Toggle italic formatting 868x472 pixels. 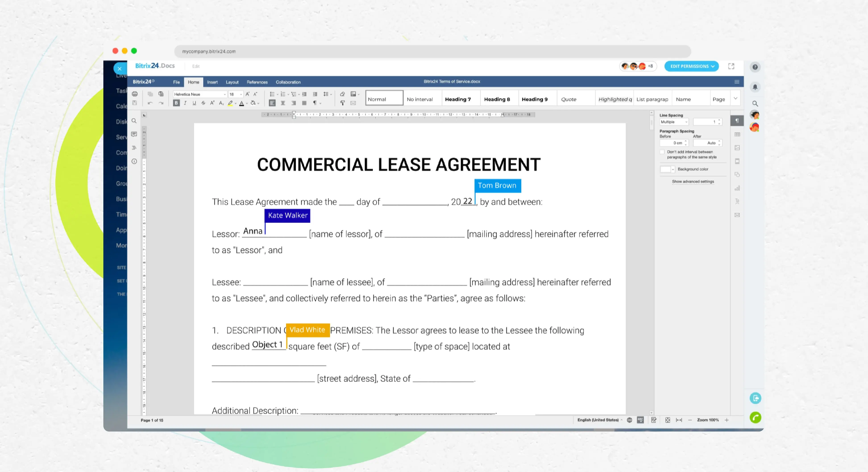pos(185,103)
